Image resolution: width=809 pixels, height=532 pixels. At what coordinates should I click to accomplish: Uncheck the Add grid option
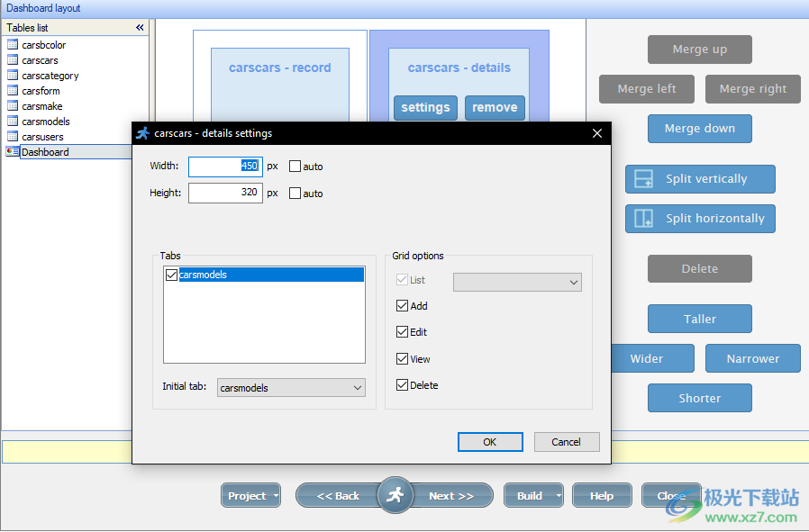tap(402, 306)
